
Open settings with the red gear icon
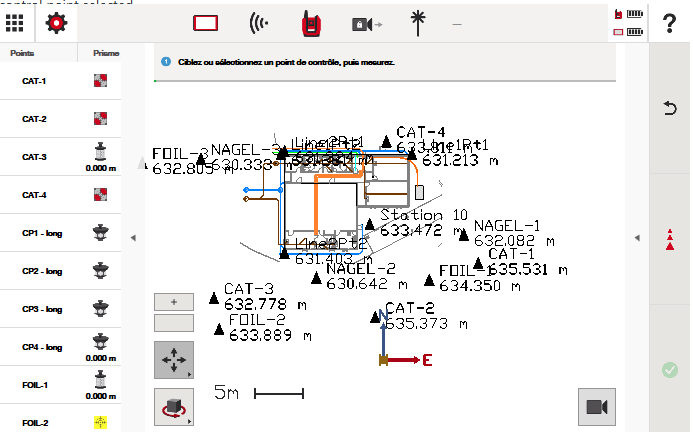click(56, 22)
